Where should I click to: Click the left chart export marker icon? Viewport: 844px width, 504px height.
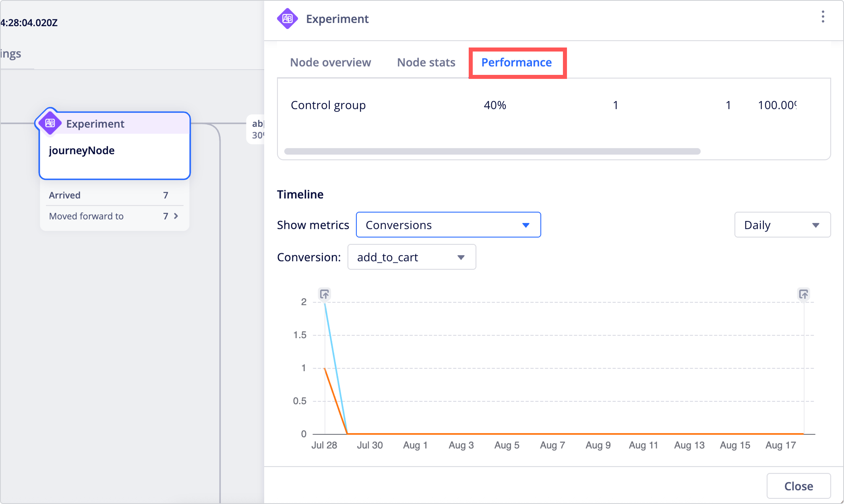click(325, 294)
